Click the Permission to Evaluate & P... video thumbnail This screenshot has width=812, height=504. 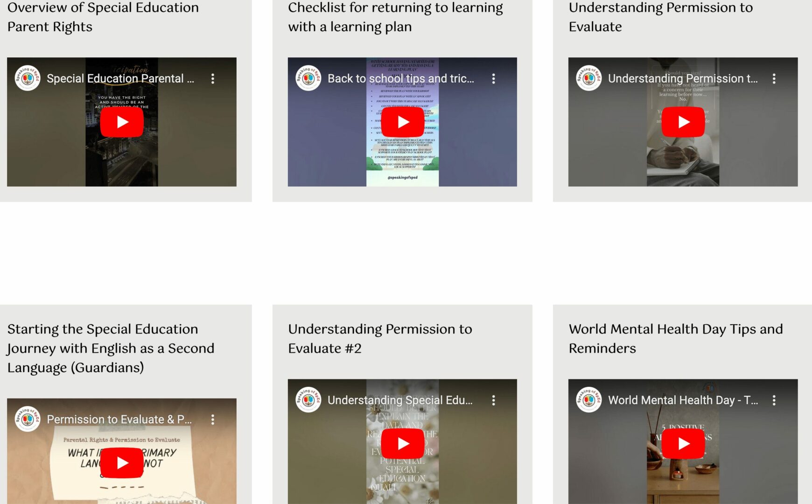pos(122,451)
